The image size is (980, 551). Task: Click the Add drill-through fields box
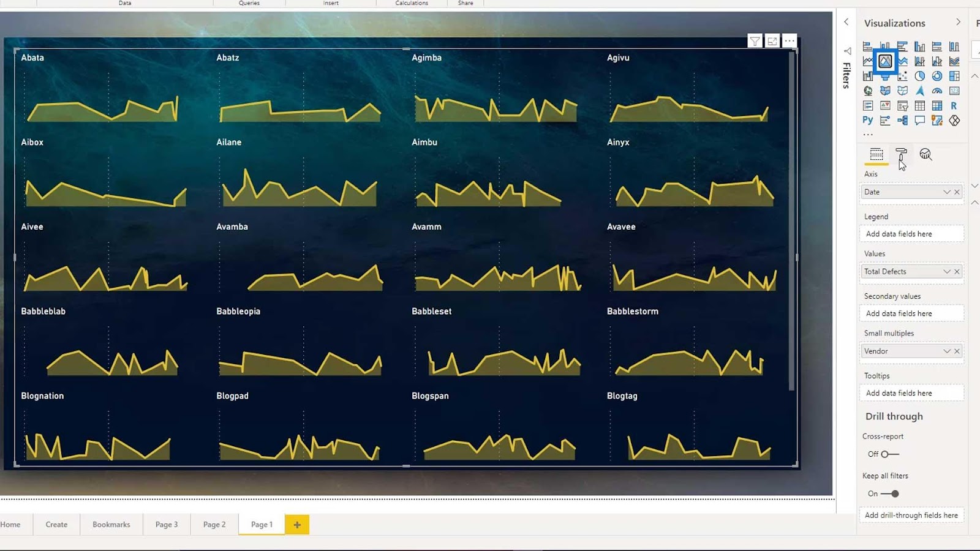point(911,515)
